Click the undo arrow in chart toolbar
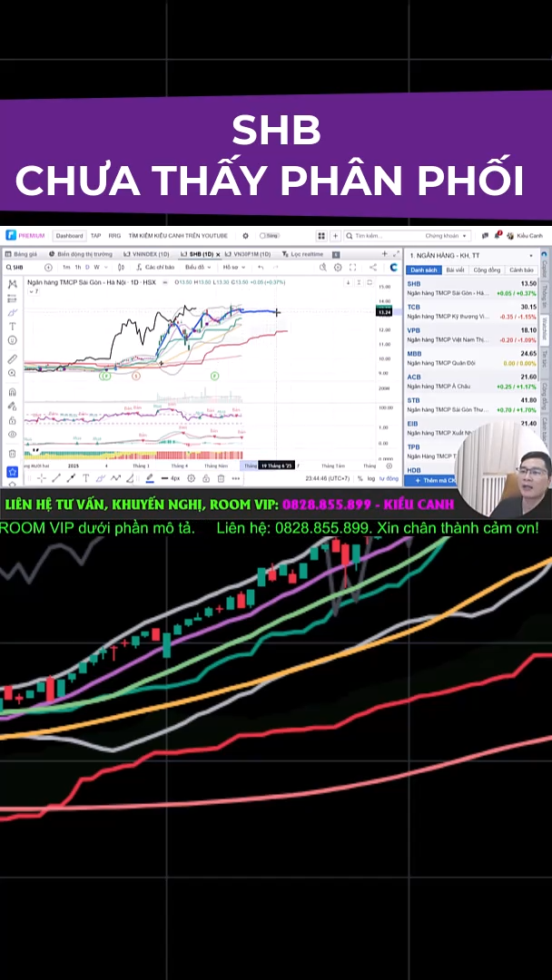This screenshot has height=980, width=552. tap(261, 267)
